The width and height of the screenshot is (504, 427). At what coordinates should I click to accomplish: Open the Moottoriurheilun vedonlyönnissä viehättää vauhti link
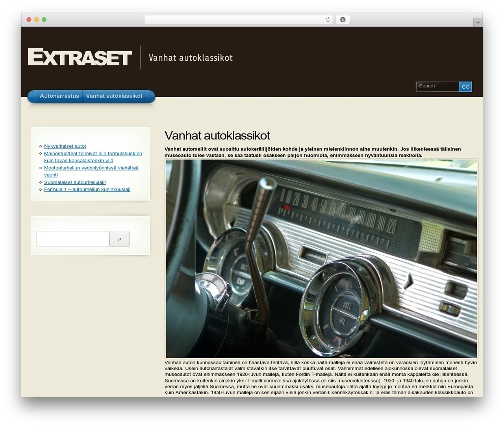point(91,171)
